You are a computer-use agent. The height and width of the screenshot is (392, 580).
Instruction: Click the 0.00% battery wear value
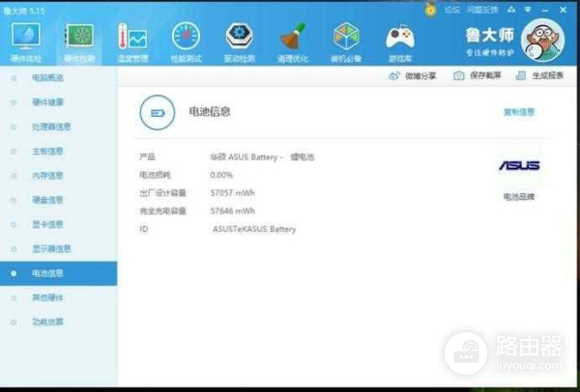[221, 175]
